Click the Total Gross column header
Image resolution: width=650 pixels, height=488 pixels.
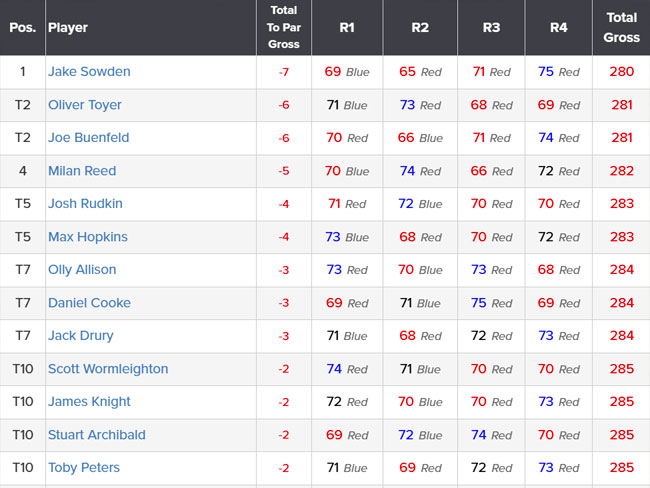point(621,27)
